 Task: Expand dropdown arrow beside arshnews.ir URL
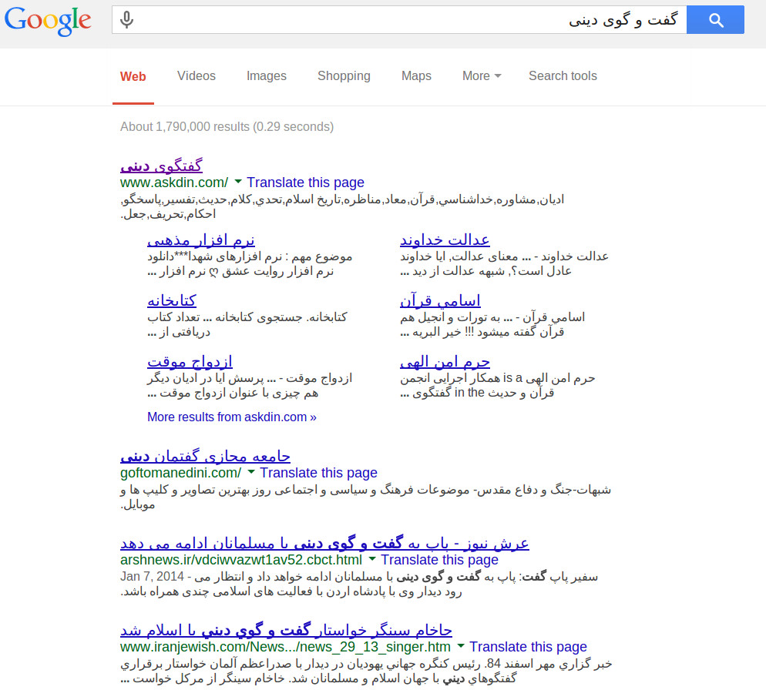[x=372, y=559]
